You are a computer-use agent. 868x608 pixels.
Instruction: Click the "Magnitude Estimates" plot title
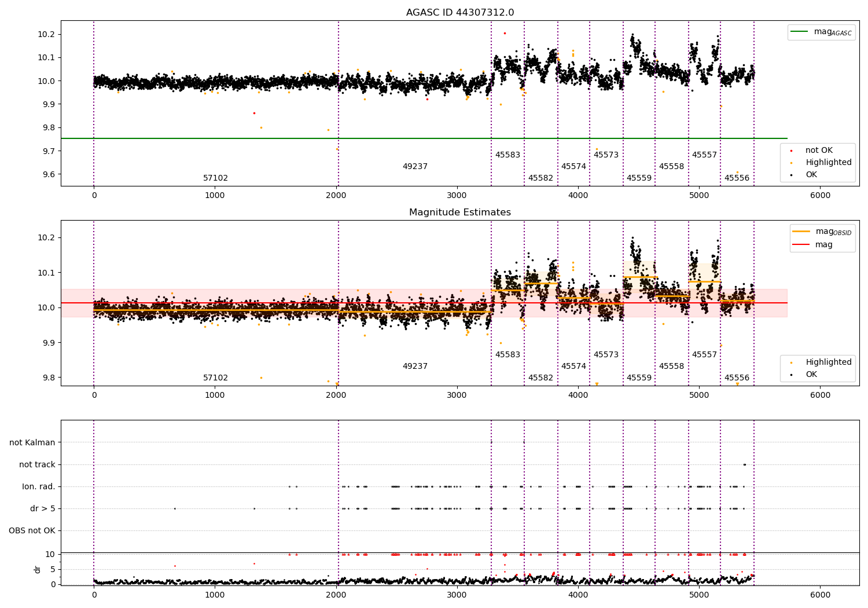point(460,213)
